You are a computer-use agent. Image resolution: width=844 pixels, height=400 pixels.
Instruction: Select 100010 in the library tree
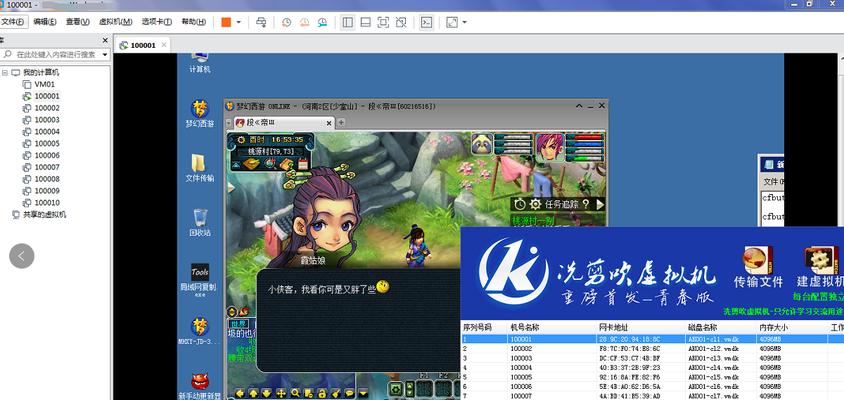click(47, 203)
